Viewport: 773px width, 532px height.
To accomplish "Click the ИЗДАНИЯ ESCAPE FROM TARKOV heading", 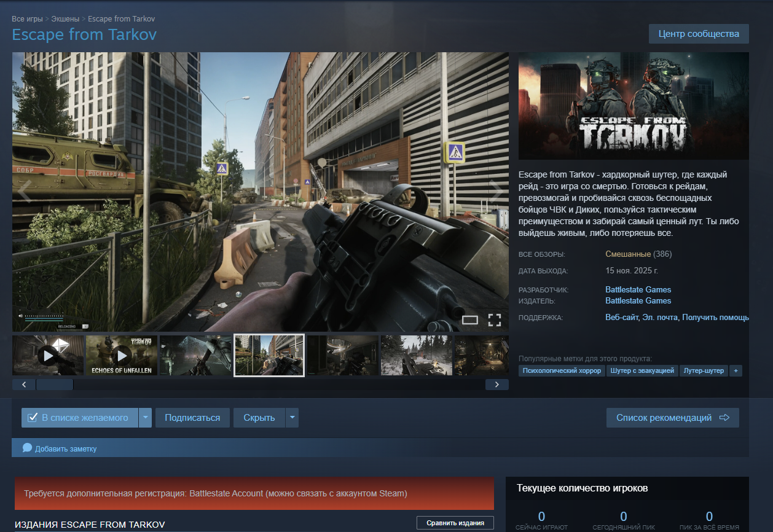I will coord(90,525).
